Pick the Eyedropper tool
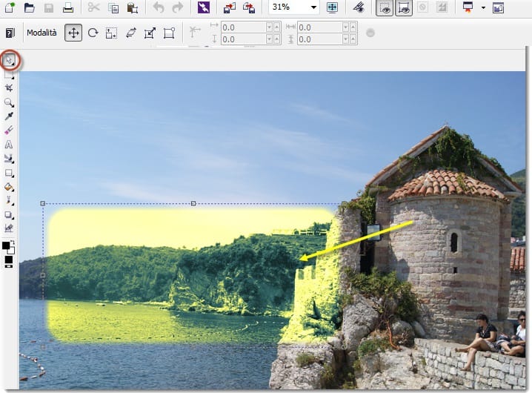This screenshot has width=532, height=393. [9, 116]
